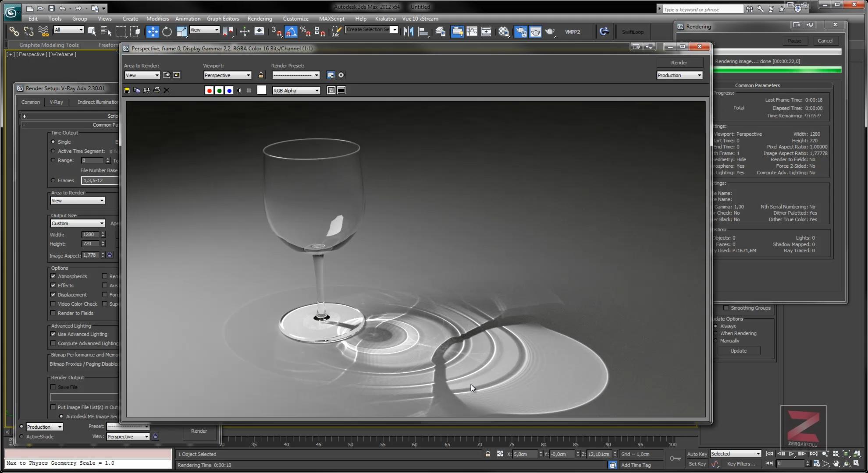The height and width of the screenshot is (473, 868).
Task: Pause the current rendering
Action: pos(794,40)
